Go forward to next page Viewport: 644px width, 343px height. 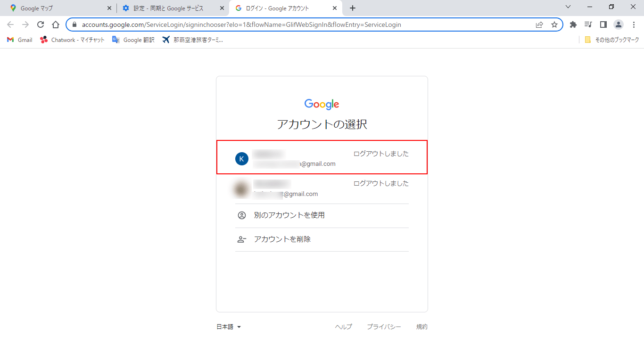(25, 24)
